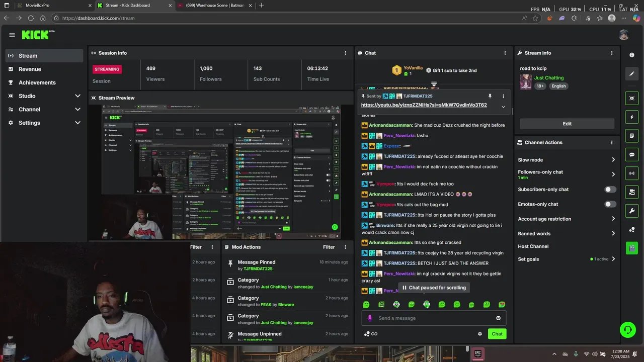Open pinned message three-dot options
Viewport: 644px width, 362px height.
tap(503, 96)
